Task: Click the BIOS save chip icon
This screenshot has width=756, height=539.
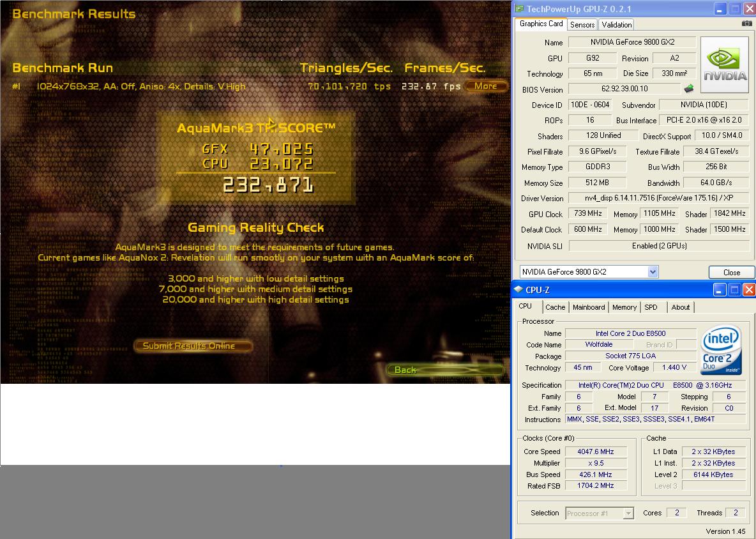Action: 689,89
